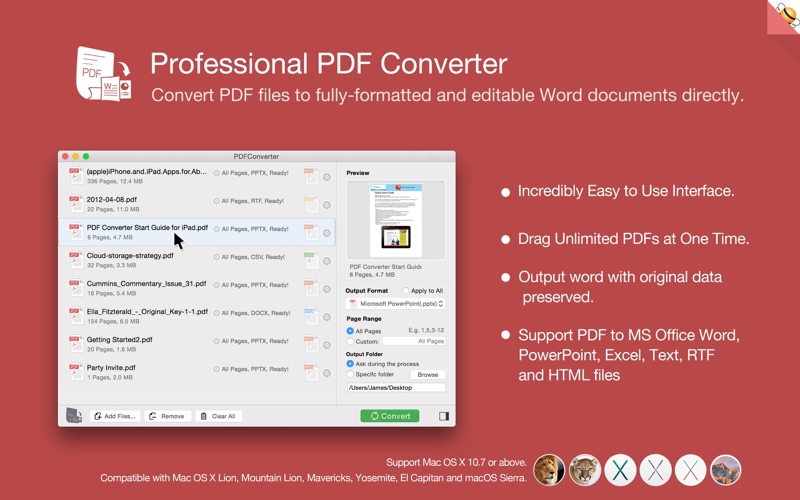Click the magnifier icon on Getting Started2 row
This screenshot has height=500, width=800.
click(x=326, y=346)
